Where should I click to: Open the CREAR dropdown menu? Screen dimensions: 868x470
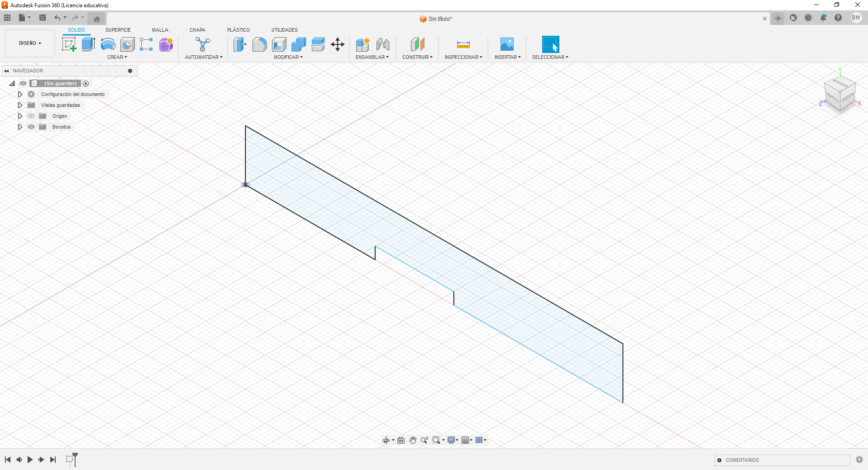pyautogui.click(x=117, y=57)
